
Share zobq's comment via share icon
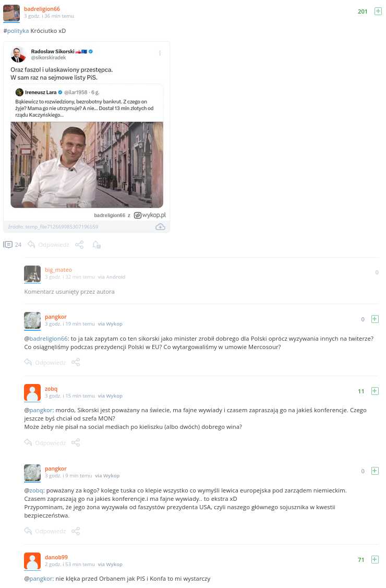[76, 442]
